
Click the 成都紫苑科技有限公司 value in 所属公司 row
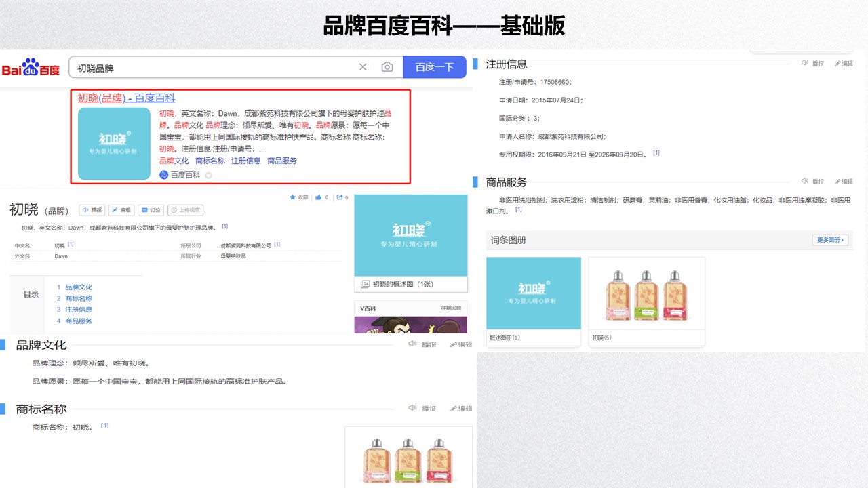tap(245, 245)
